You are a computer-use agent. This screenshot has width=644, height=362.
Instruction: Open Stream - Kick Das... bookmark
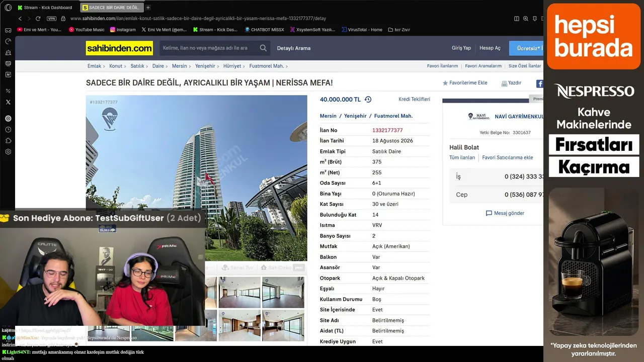pos(215,30)
